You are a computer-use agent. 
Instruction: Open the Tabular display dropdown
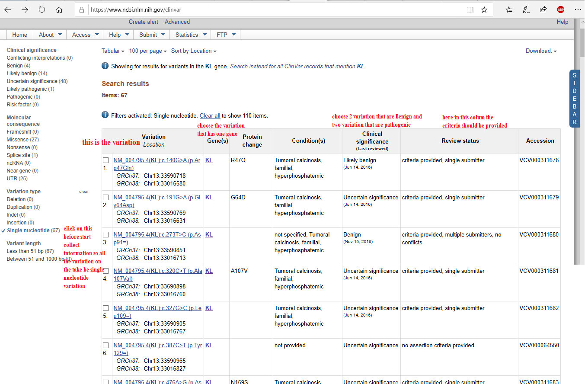click(x=113, y=51)
